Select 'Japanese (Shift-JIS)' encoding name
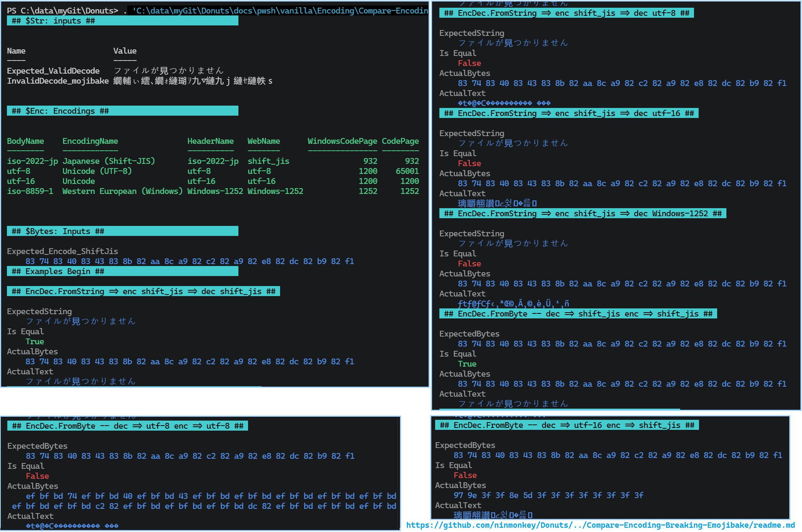The image size is (802, 532). pos(109,161)
